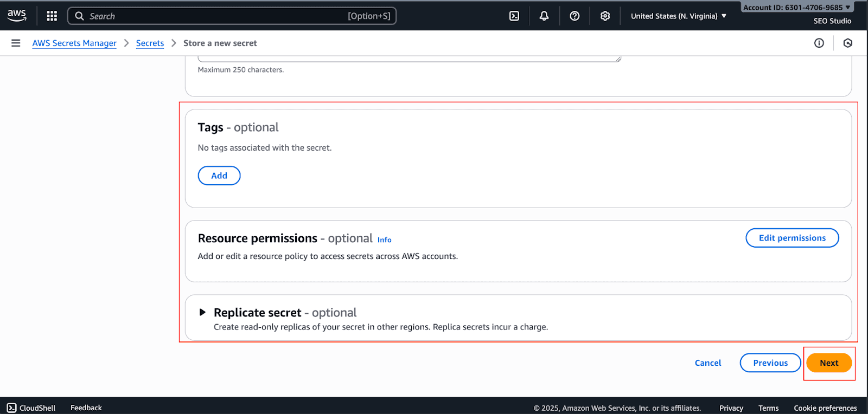Click the 'Store a new secret' breadcrumb text
This screenshot has width=868, height=414.
220,43
